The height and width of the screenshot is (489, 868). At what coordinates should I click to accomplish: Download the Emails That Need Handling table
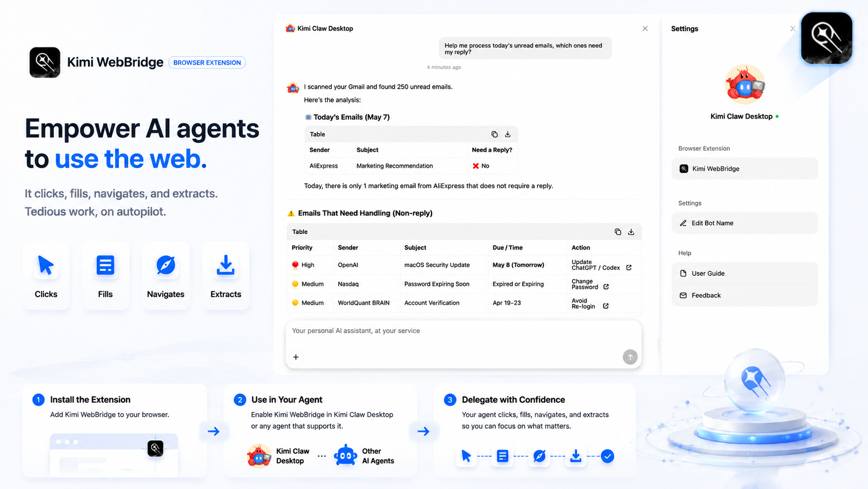pyautogui.click(x=631, y=232)
